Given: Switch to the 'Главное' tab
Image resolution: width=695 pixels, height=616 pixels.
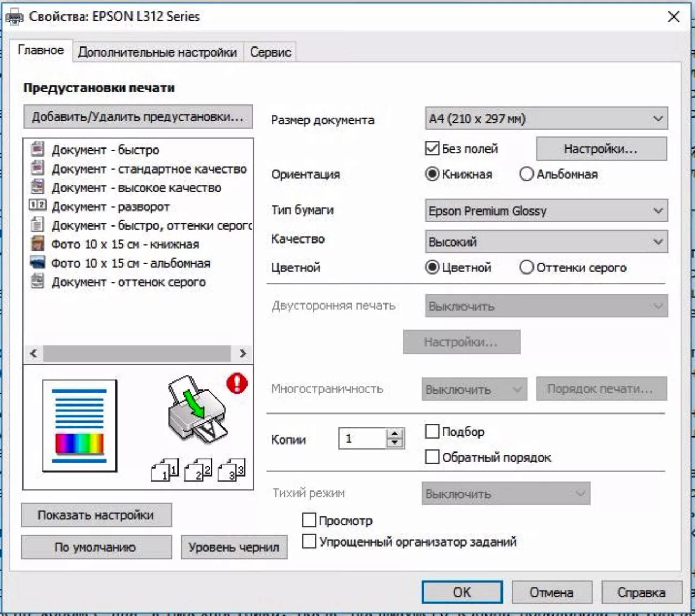Looking at the screenshot, I should coord(41,50).
